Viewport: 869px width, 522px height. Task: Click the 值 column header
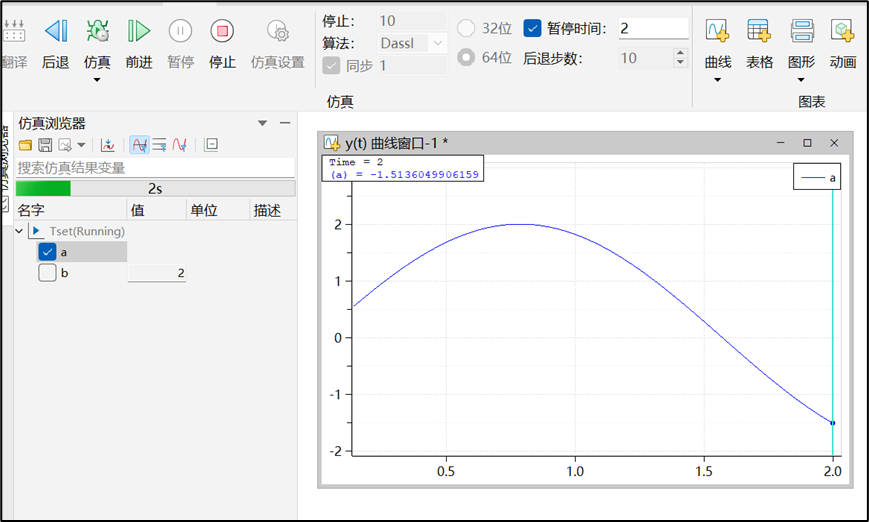(157, 210)
